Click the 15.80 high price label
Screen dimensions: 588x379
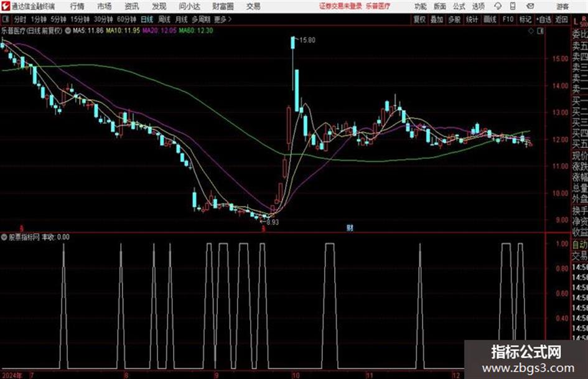[307, 40]
